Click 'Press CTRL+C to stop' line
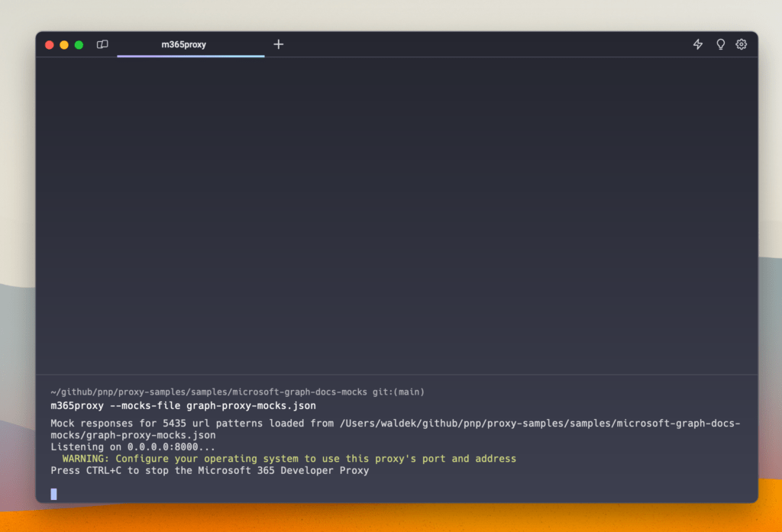The width and height of the screenshot is (782, 532). (x=209, y=471)
